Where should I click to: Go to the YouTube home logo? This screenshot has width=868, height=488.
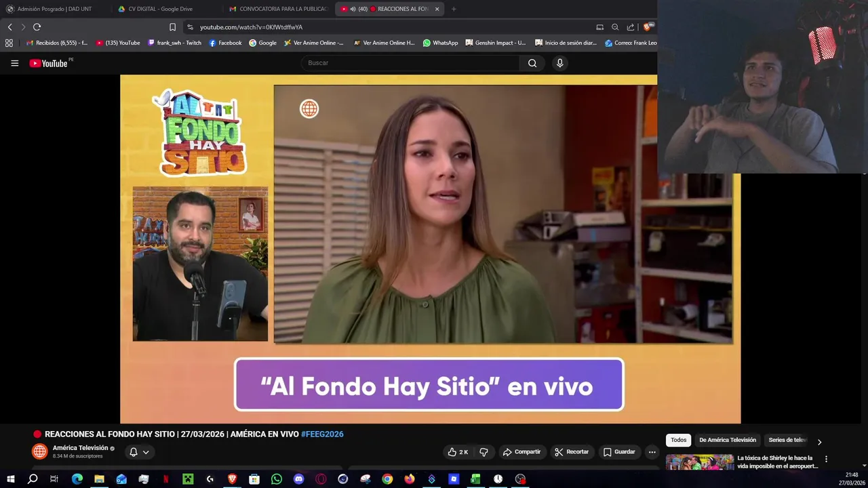click(x=49, y=63)
